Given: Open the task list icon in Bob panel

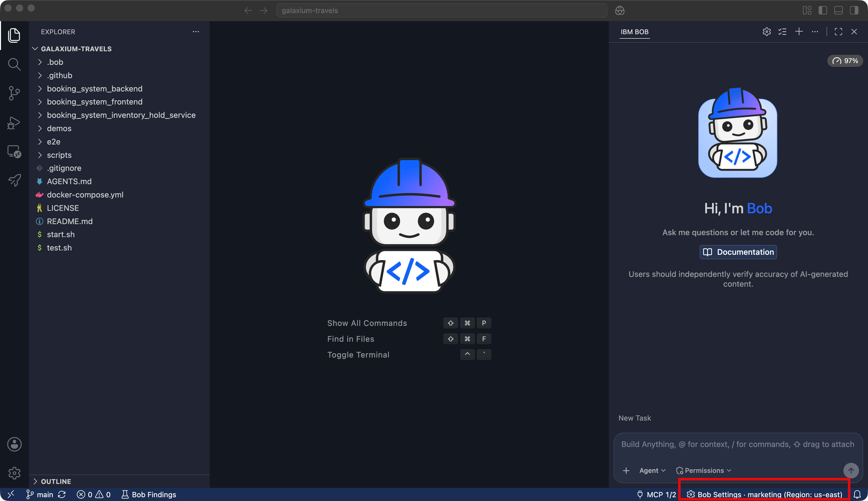Looking at the screenshot, I should 782,32.
